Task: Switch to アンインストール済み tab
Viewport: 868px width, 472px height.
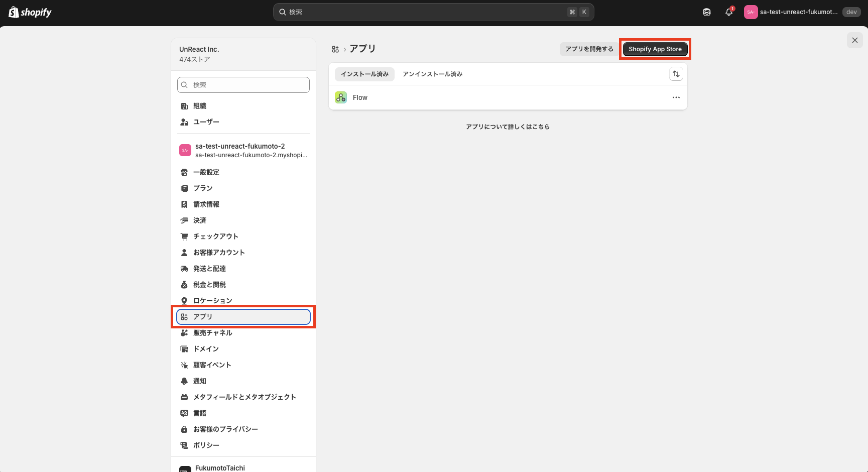Action: 433,74
